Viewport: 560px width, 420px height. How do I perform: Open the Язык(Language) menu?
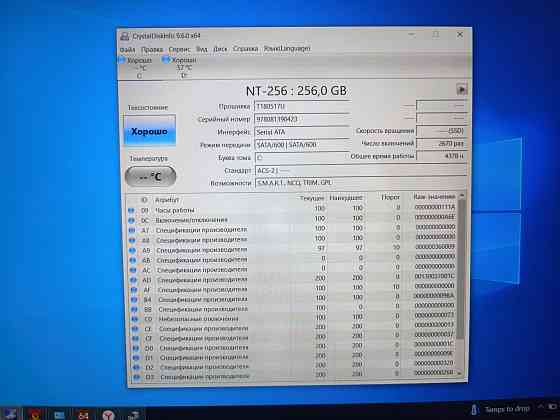coord(287,48)
